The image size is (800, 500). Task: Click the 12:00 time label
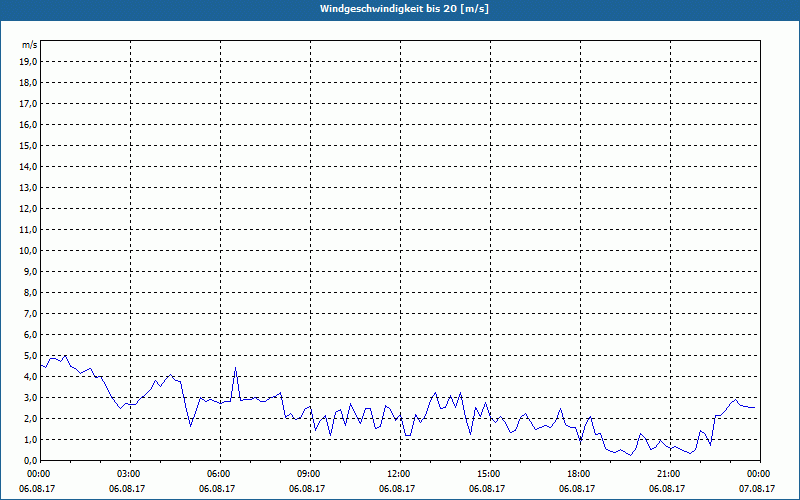pyautogui.click(x=399, y=474)
